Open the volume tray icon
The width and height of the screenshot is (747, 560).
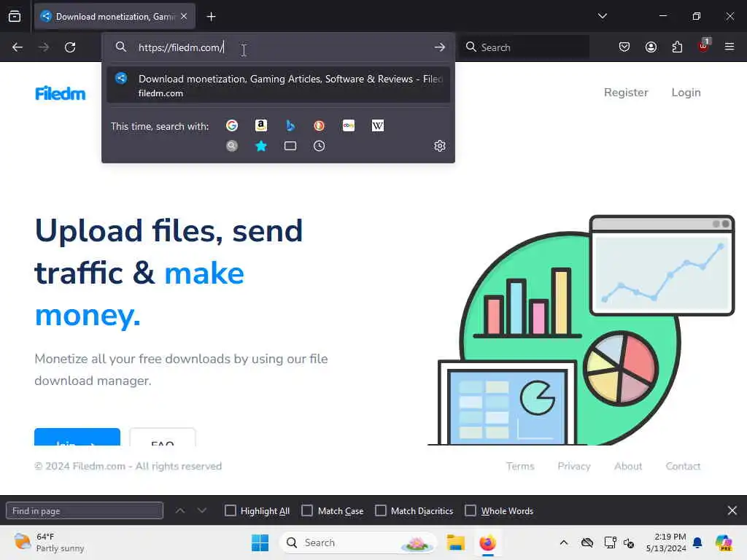629,542
